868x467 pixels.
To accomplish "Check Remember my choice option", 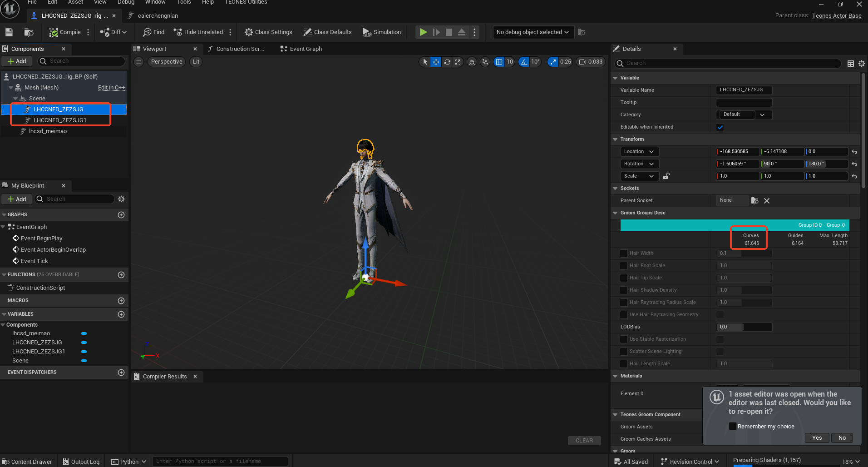I will [x=732, y=426].
